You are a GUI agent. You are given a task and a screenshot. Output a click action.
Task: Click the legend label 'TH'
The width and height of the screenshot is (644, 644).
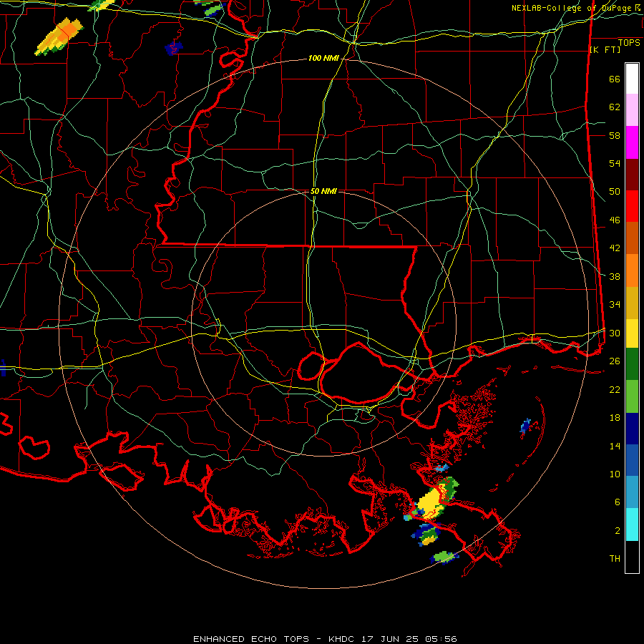coord(615,559)
